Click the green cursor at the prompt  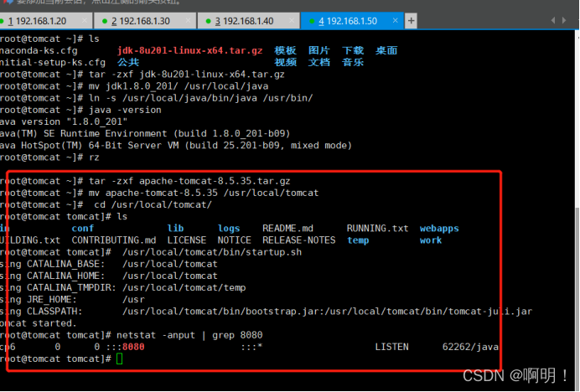(120, 358)
